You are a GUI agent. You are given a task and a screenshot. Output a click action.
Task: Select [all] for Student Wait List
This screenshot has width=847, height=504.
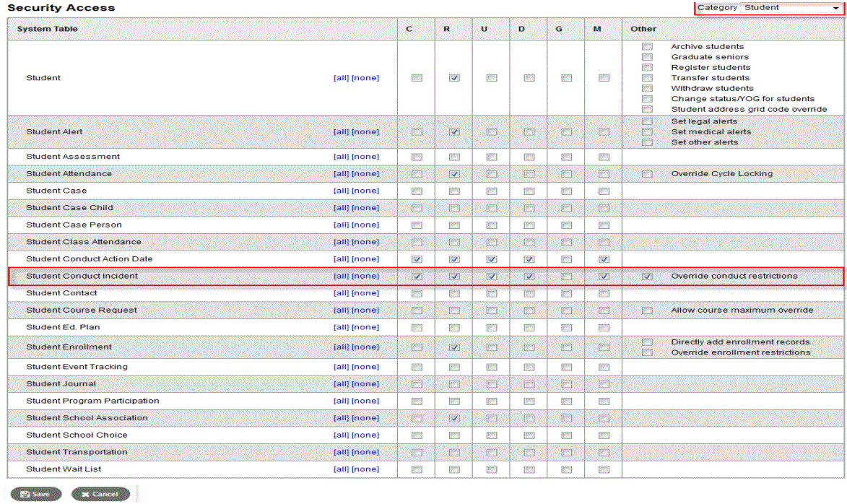point(341,469)
